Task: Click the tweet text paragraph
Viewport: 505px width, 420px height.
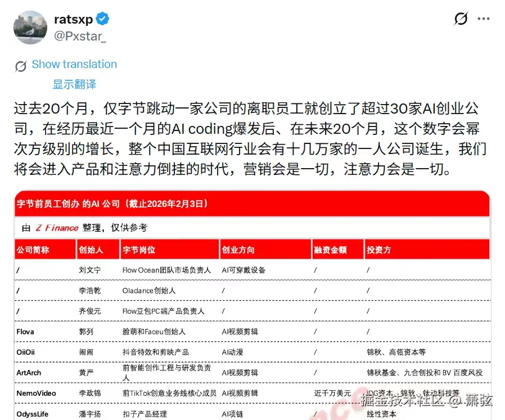Action: (250, 139)
